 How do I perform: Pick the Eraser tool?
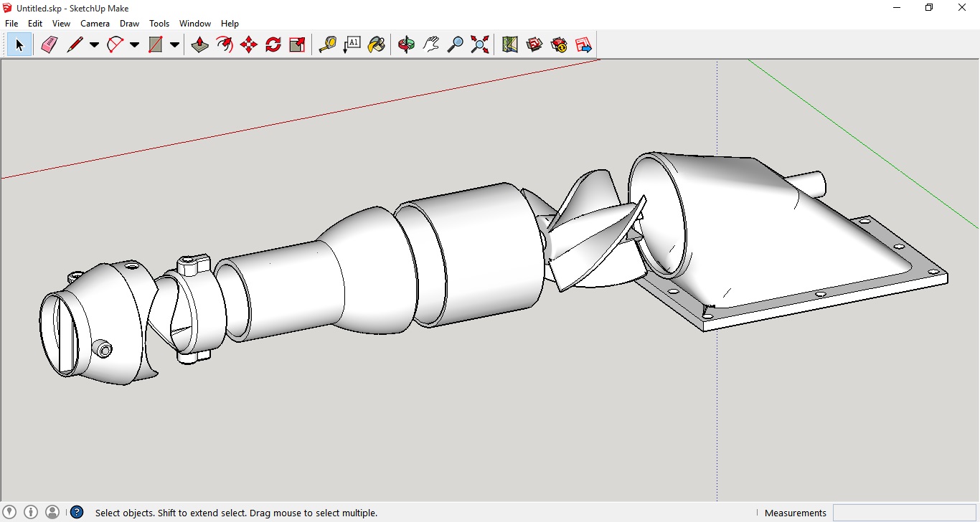[49, 45]
